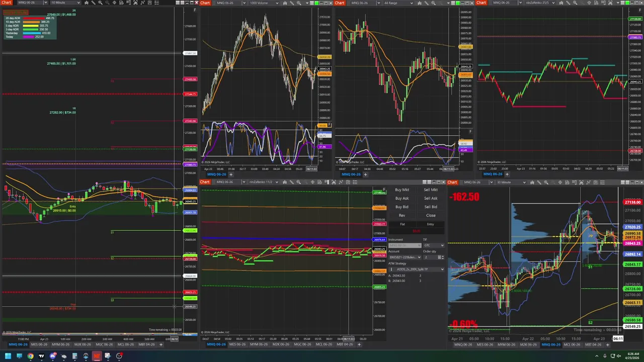The image size is (644, 362).
Task: Open Strategies icon in 10 Minute chart toolbar
Action: point(149,3)
